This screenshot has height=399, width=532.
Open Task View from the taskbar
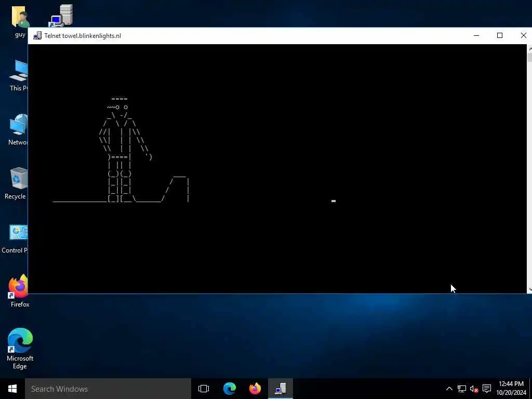[204, 389]
